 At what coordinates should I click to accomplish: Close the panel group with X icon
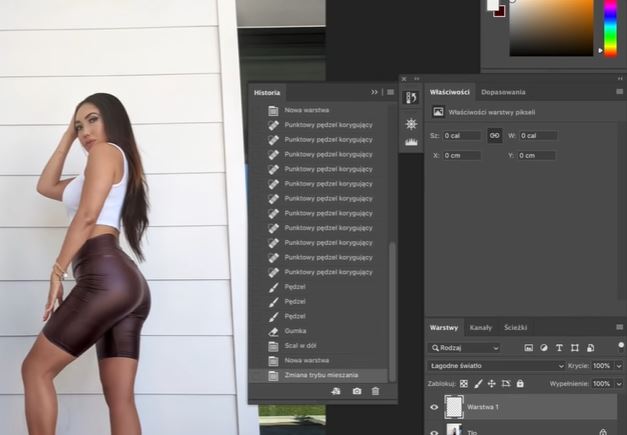(x=404, y=79)
